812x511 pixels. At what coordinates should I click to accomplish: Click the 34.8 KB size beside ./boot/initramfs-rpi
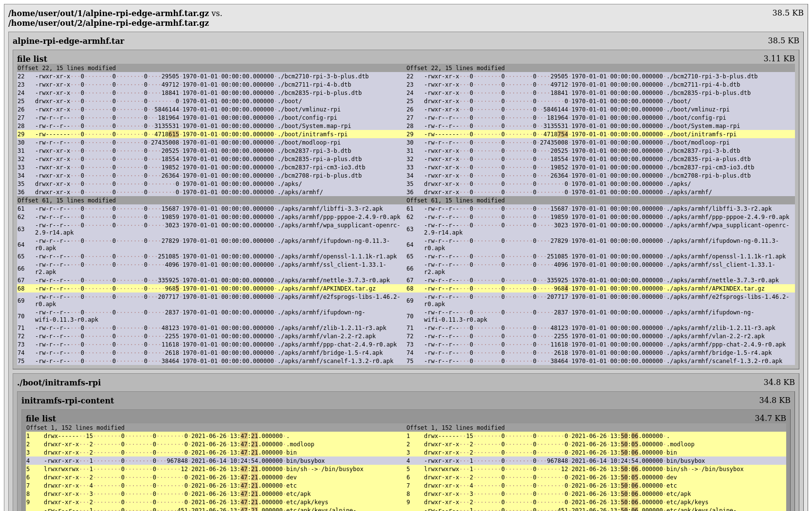779,383
